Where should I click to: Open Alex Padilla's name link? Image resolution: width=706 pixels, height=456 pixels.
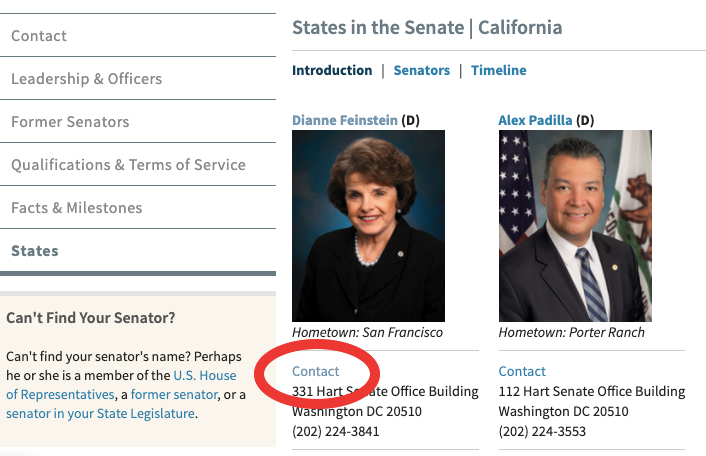point(535,120)
